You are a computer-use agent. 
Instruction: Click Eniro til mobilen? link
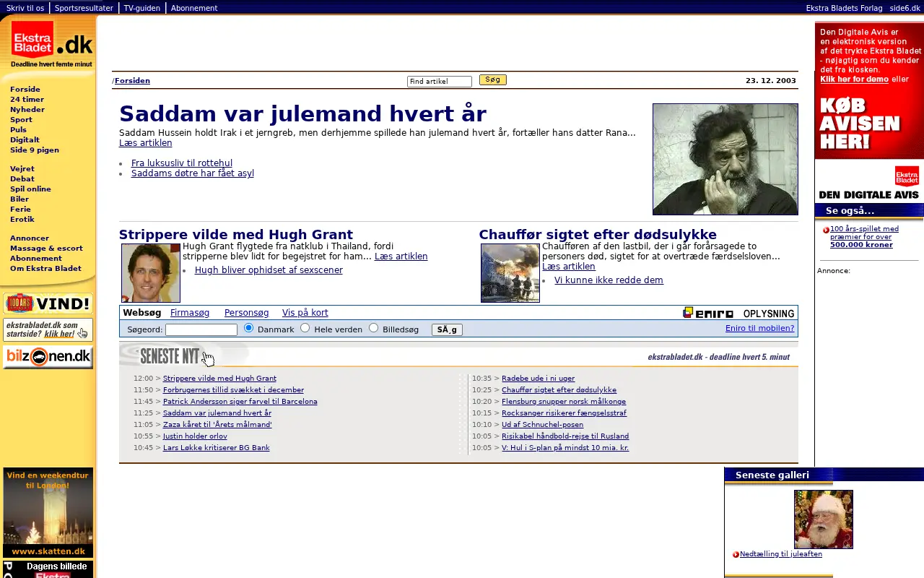pyautogui.click(x=759, y=328)
